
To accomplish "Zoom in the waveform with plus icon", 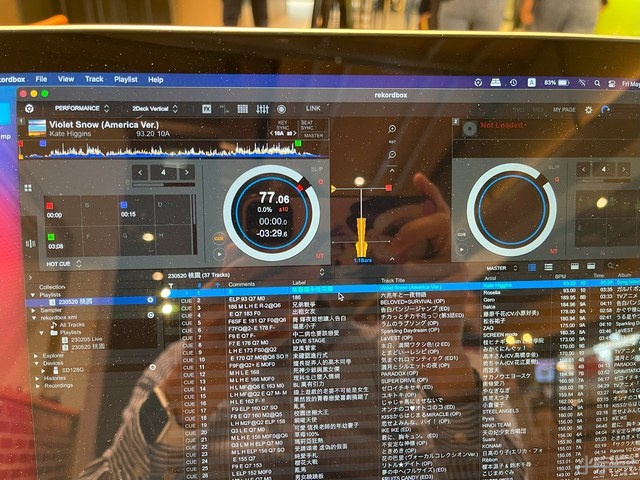I will 391,129.
